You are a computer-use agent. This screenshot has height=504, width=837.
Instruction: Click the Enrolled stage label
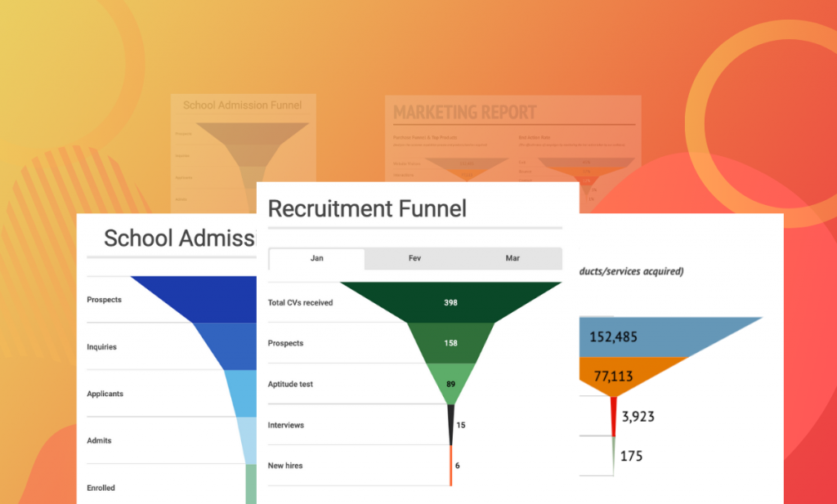click(x=100, y=488)
